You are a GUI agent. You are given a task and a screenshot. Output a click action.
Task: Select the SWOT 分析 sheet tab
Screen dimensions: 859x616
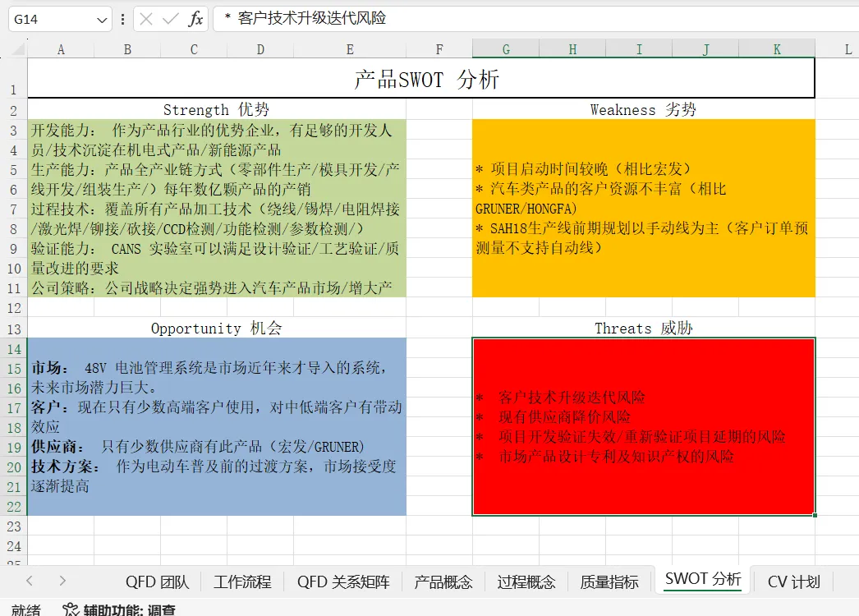point(703,579)
